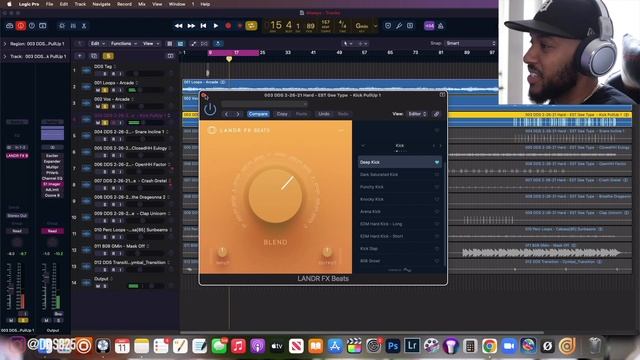Open the Record menu
Viewport: 640px width, 360px height.
[x=124, y=4]
